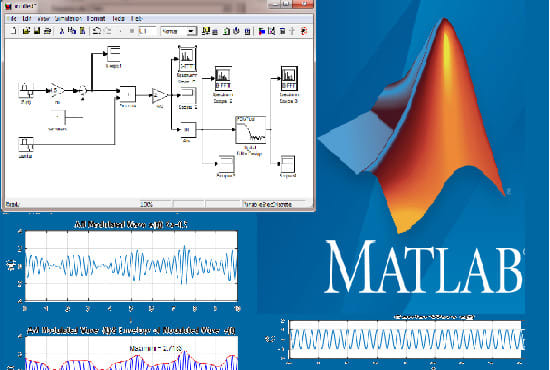Build the subsystem from the toolbar
The height and width of the screenshot is (370, 550).
[x=247, y=32]
